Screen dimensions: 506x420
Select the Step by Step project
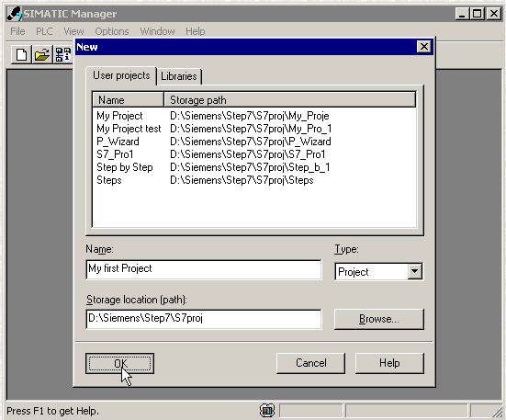pyautogui.click(x=125, y=167)
